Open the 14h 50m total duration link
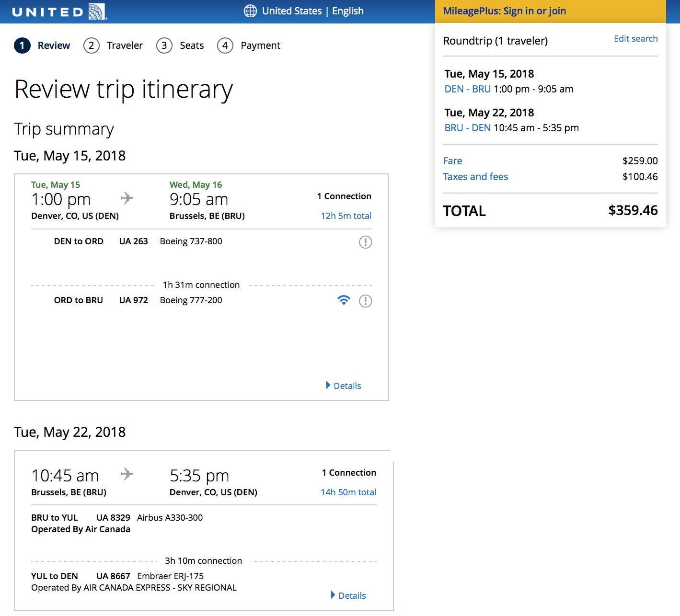The image size is (680, 616). coord(348,492)
